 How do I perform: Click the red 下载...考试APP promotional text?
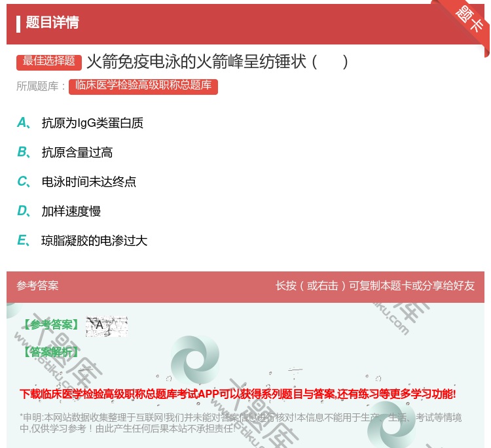(x=238, y=394)
